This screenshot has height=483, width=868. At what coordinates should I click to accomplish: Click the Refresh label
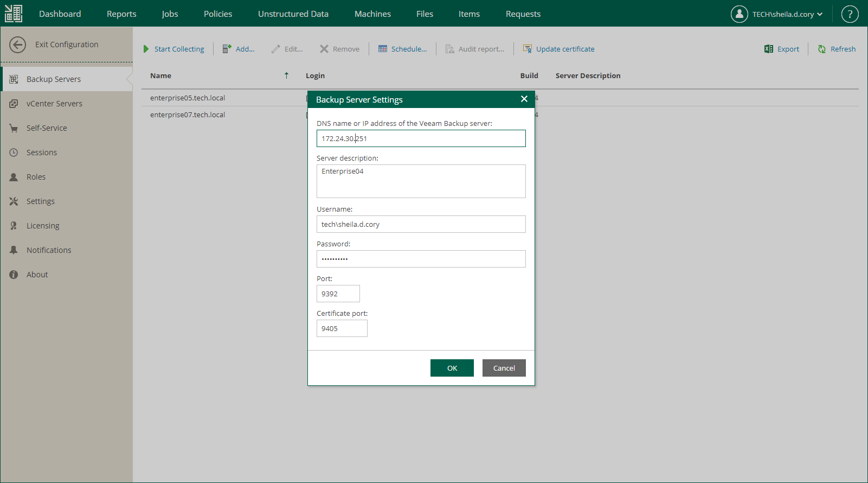843,49
